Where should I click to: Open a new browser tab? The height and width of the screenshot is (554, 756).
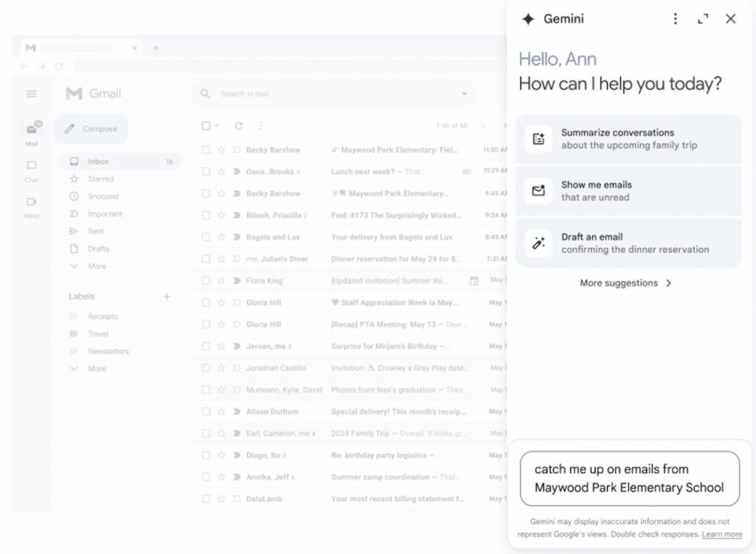point(156,48)
